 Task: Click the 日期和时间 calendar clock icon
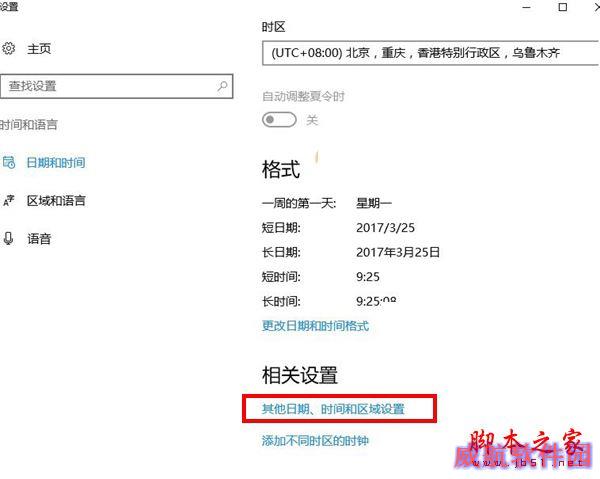[9, 162]
